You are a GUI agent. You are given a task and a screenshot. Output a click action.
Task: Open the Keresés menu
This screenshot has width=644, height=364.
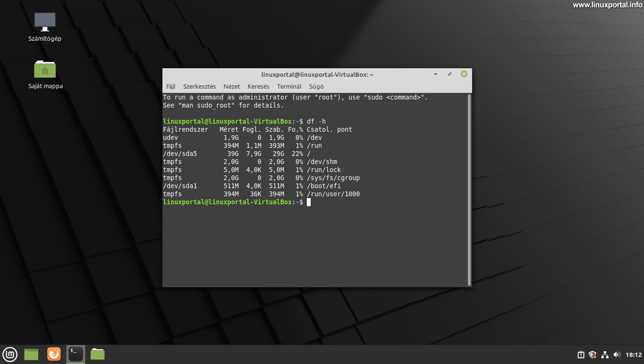point(258,86)
